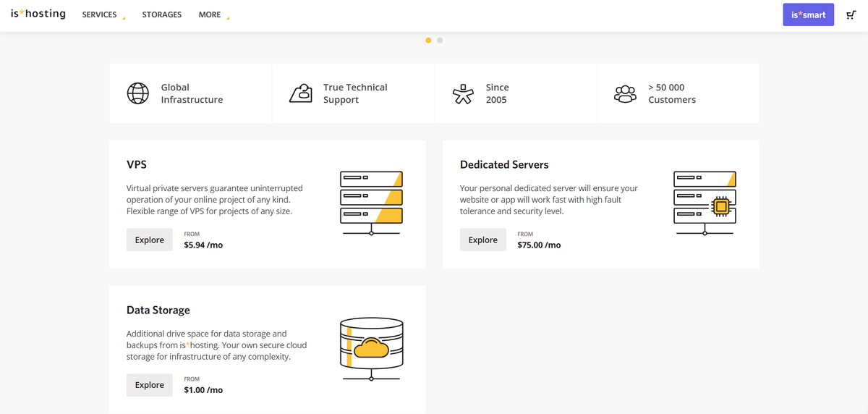868x414 pixels.
Task: Click the is*smart button
Action: 808,14
